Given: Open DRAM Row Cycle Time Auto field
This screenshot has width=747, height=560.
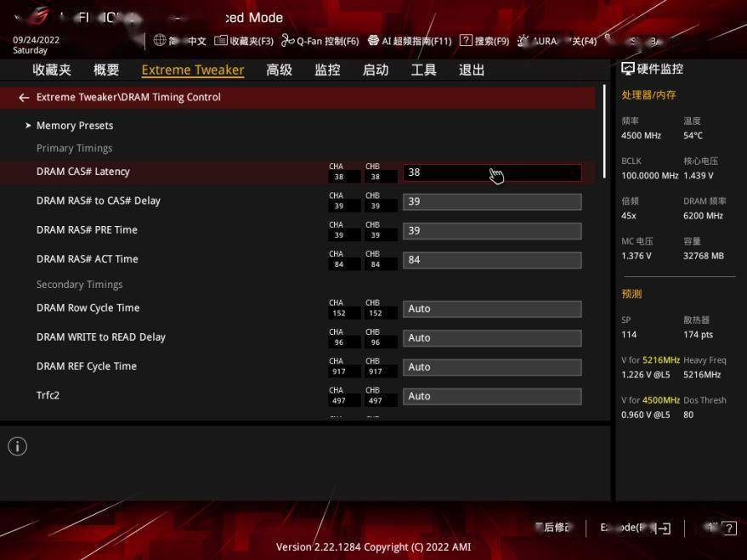Looking at the screenshot, I should 491,308.
